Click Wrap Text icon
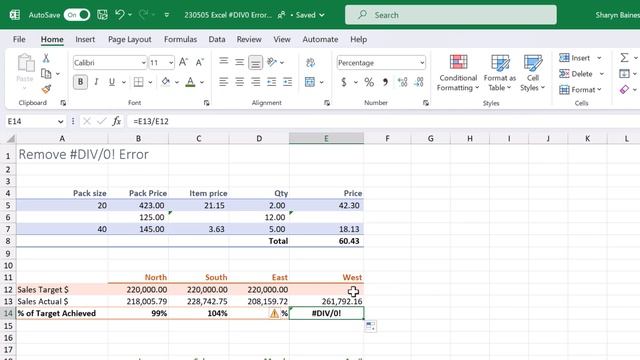 311,62
